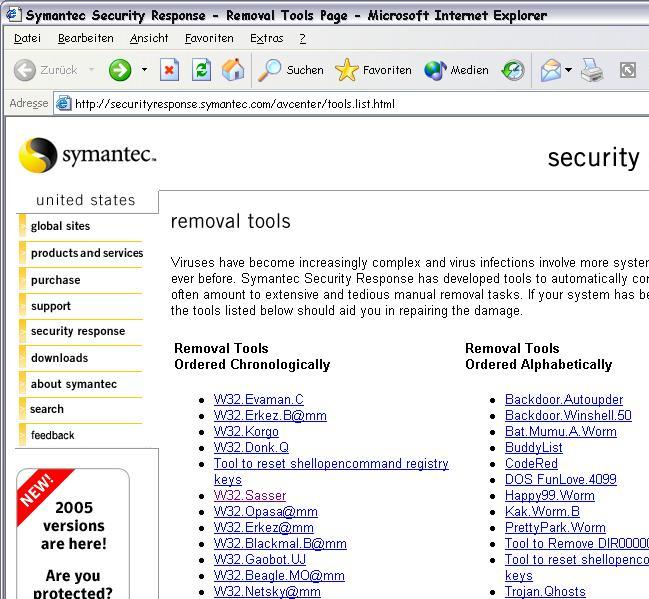
Task: Open security response sidebar link
Action: (x=78, y=331)
